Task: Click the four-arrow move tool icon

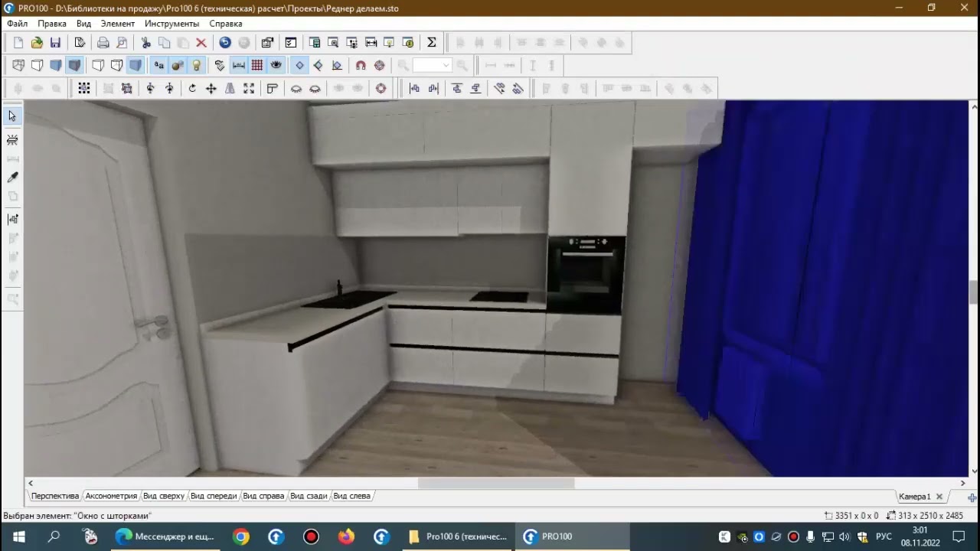Action: [211, 89]
